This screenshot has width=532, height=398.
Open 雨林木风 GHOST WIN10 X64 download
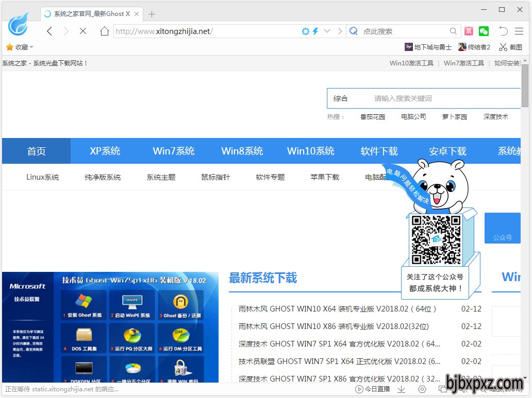[x=337, y=309]
